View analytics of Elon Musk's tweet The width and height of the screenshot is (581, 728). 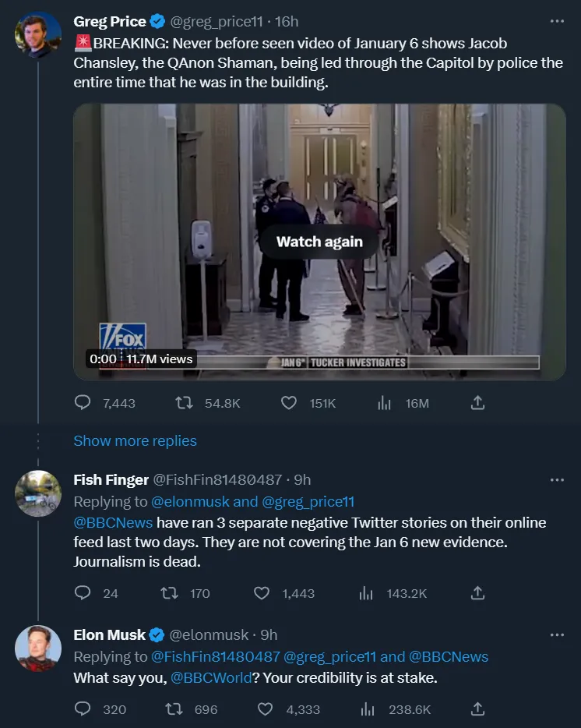pos(366,709)
